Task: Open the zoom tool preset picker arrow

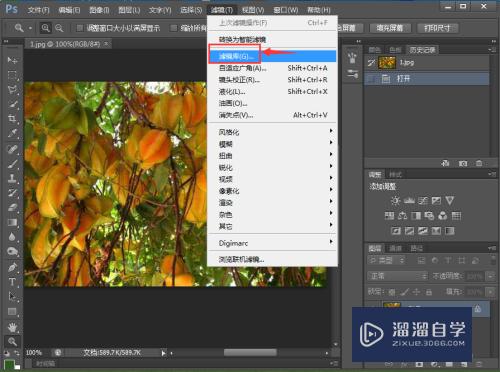Action: [30, 28]
